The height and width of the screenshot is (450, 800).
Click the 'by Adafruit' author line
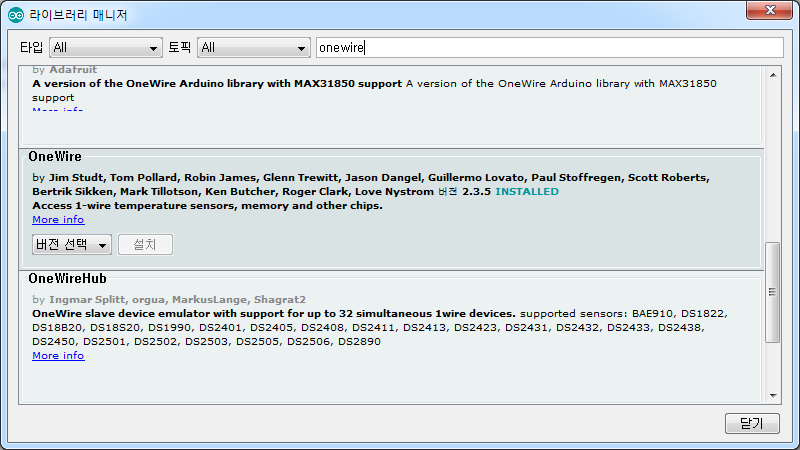pyautogui.click(x=64, y=69)
